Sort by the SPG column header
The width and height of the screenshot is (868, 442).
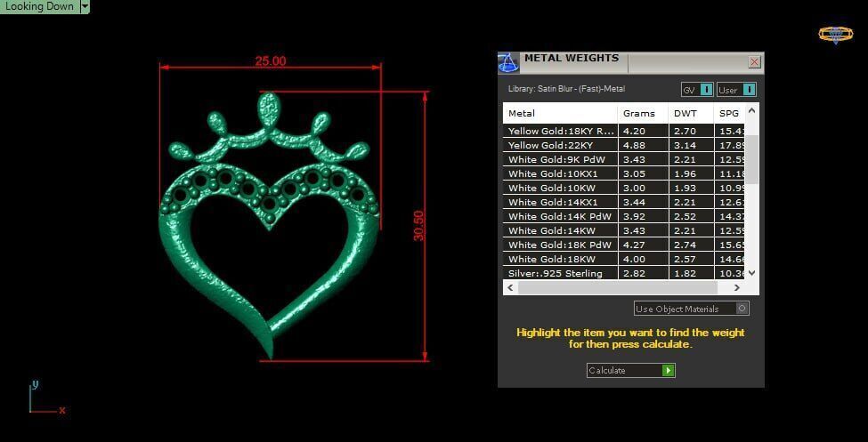click(x=729, y=114)
